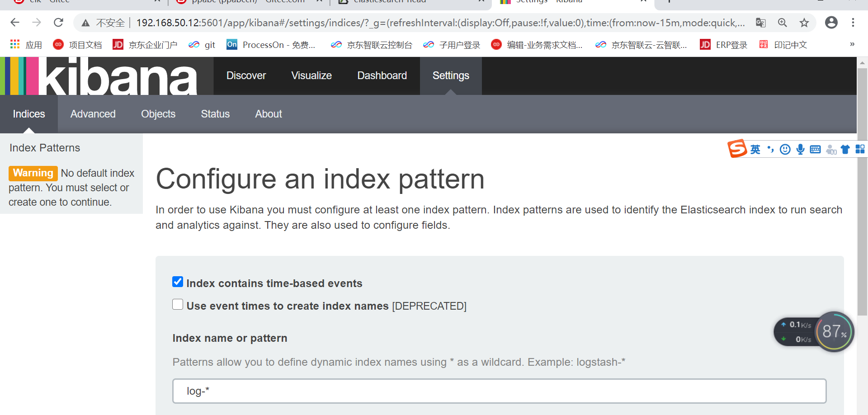Open Sogou toolbox grid icon
The width and height of the screenshot is (868, 415).
point(860,149)
